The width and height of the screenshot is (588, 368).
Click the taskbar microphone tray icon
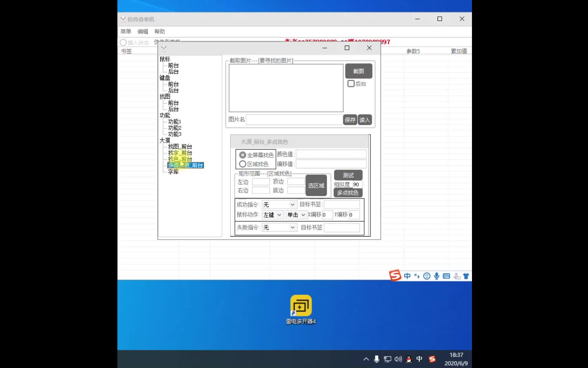pos(377,359)
